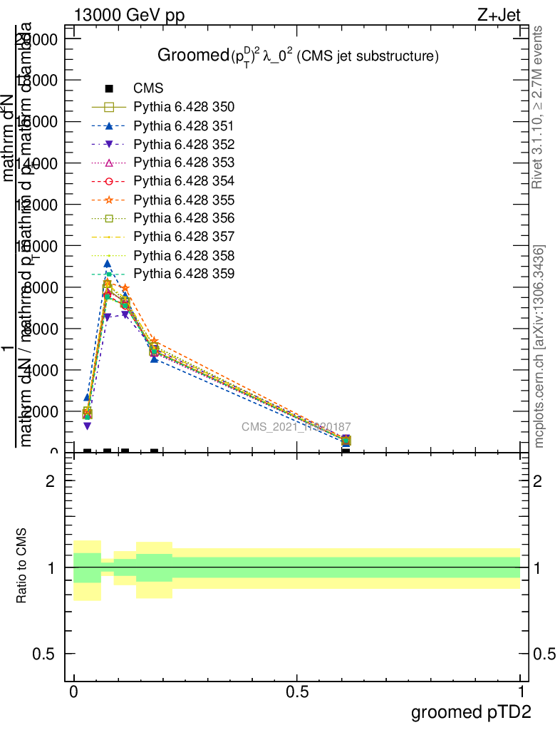Click the plot title starting with Groomed
This screenshot has height=730, width=560.
coord(297,56)
